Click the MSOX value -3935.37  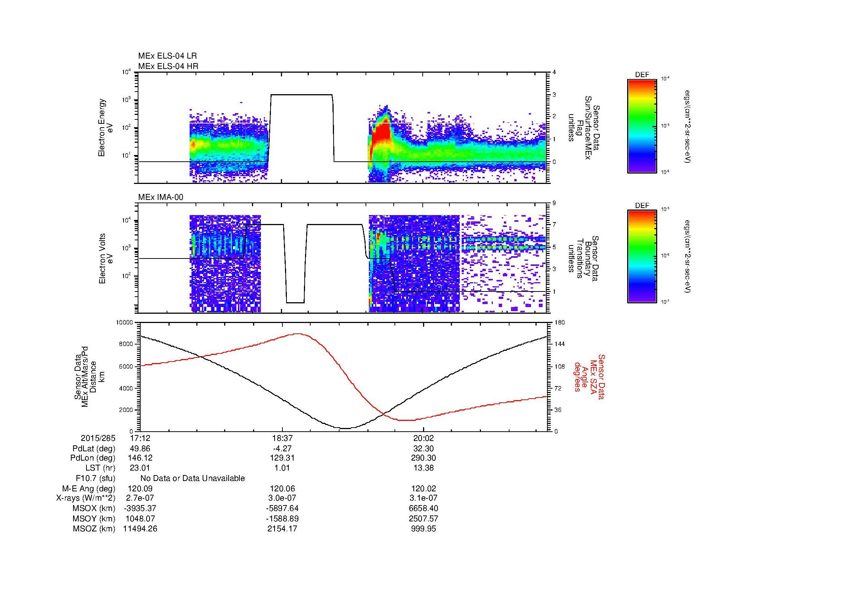pyautogui.click(x=140, y=508)
